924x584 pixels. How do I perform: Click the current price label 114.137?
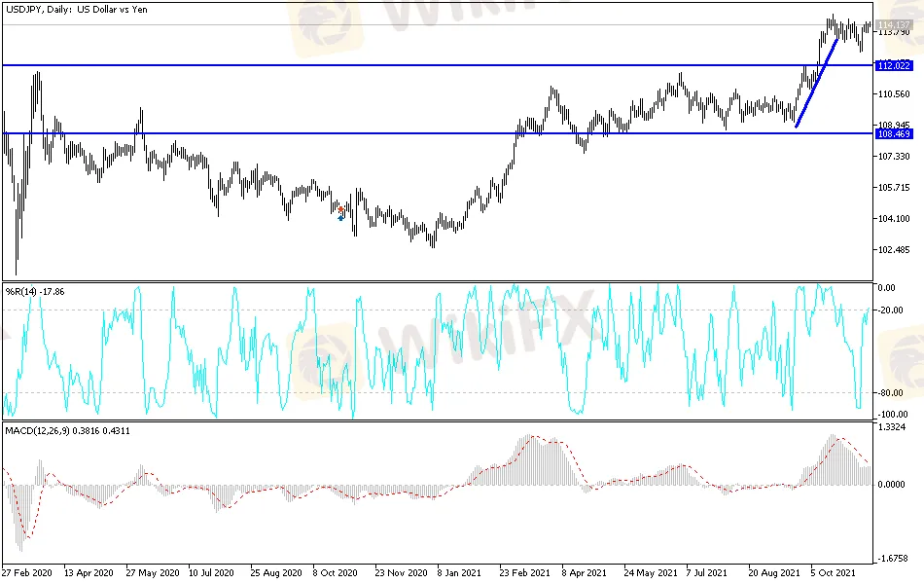pyautogui.click(x=894, y=24)
